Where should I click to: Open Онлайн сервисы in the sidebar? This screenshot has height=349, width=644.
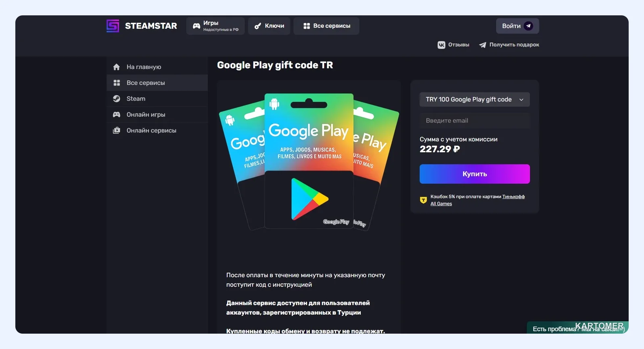pos(157,130)
